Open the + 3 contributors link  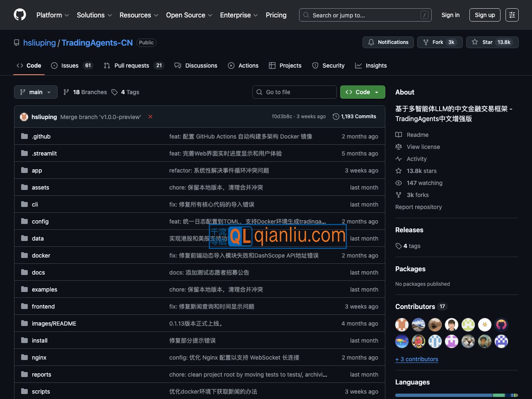[x=416, y=359]
